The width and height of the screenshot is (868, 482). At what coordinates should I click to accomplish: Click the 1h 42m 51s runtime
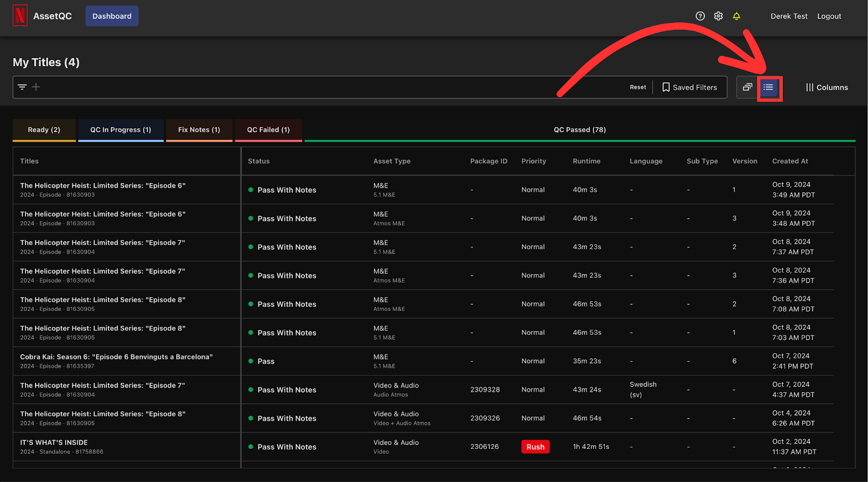[x=591, y=447]
